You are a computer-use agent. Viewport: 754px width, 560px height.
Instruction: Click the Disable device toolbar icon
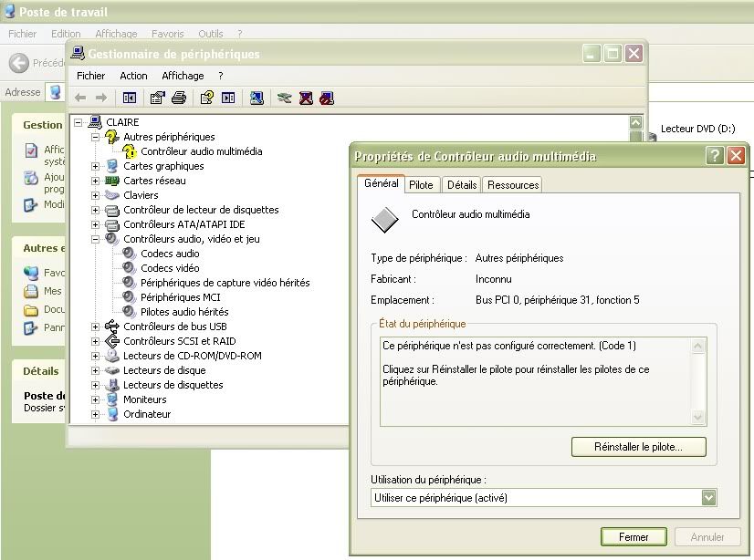(x=327, y=98)
